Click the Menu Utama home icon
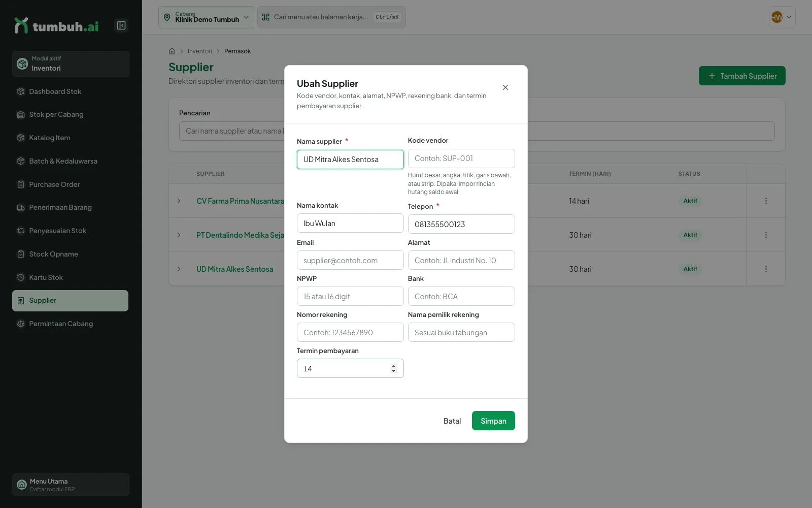Screen dimensions: 812x508 point(22,485)
